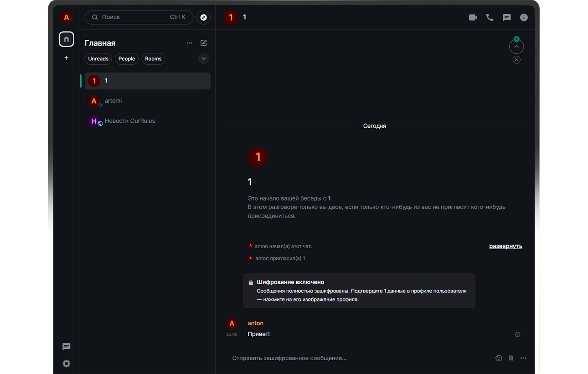This screenshot has width=588, height=374.
Task: Click the compose new chat icon
Action: click(x=204, y=43)
